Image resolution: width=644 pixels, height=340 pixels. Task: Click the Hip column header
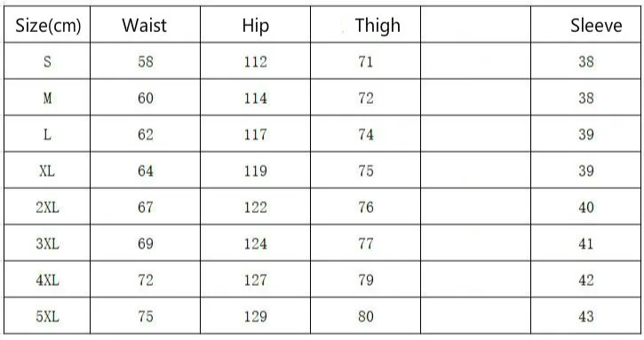pyautogui.click(x=256, y=27)
